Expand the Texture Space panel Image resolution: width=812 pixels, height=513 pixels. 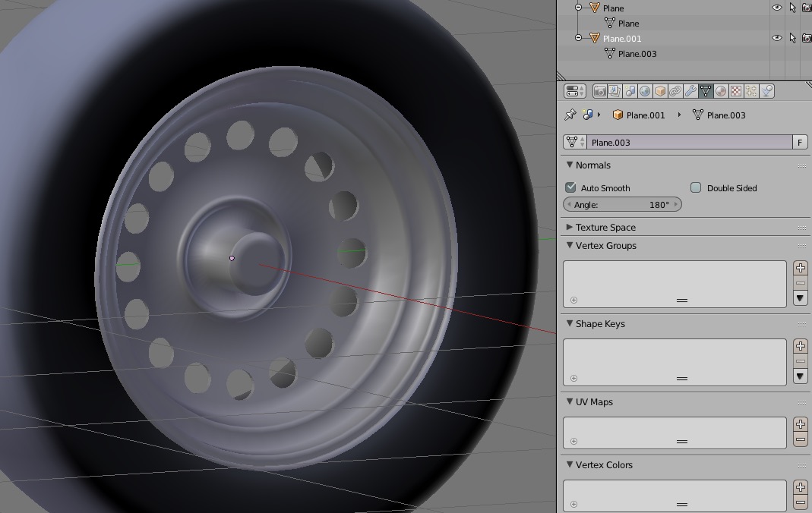point(570,227)
